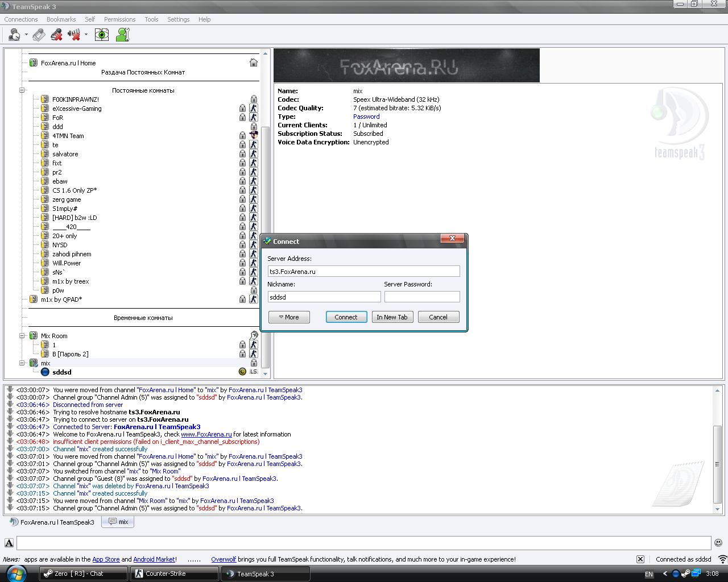Image resolution: width=728 pixels, height=582 pixels.
Task: Click the set-away-status toolbar icon
Action: (14, 35)
